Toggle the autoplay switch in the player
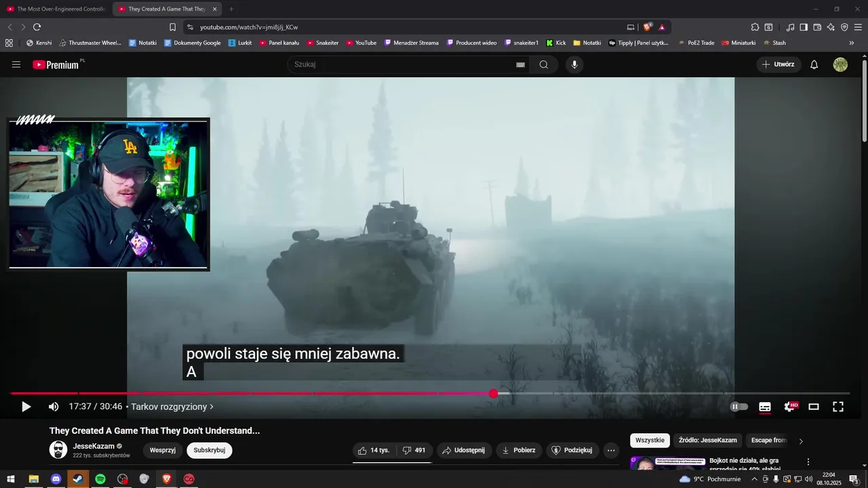The width and height of the screenshot is (868, 488). [x=738, y=407]
